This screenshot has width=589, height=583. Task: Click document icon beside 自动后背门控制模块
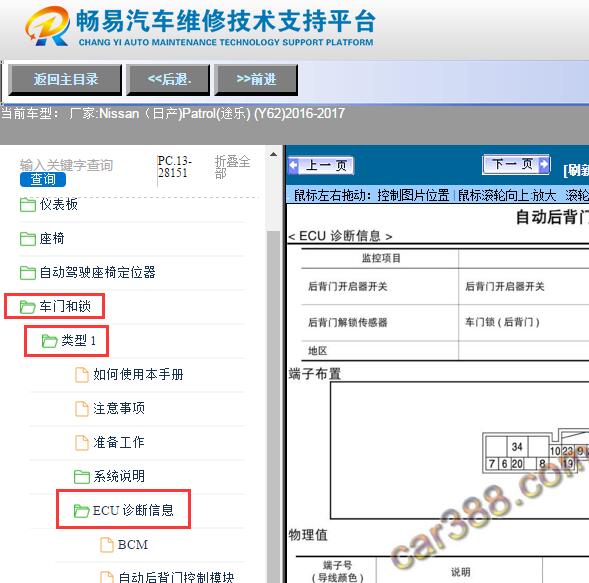pyautogui.click(x=107, y=577)
